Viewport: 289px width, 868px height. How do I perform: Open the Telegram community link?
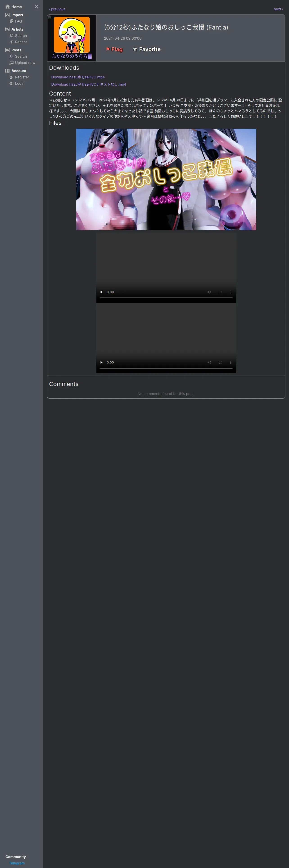point(17,863)
